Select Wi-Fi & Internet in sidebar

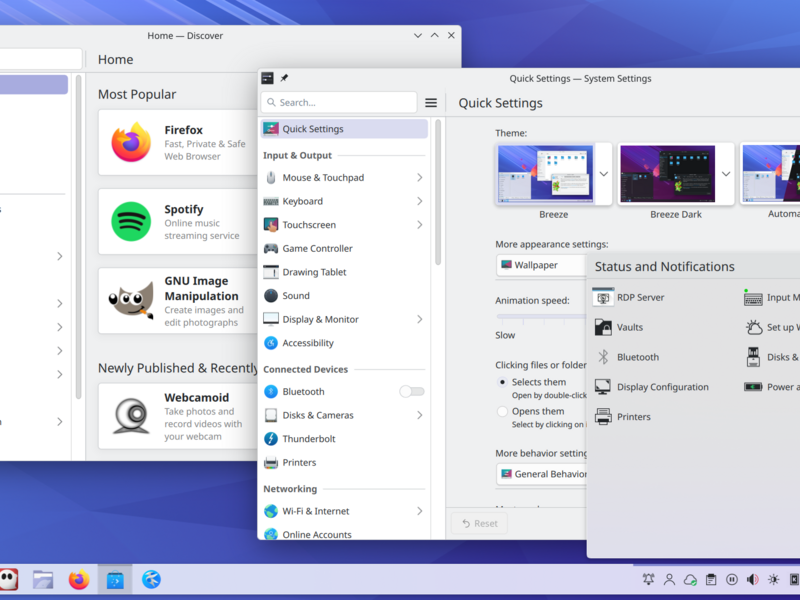(x=344, y=511)
